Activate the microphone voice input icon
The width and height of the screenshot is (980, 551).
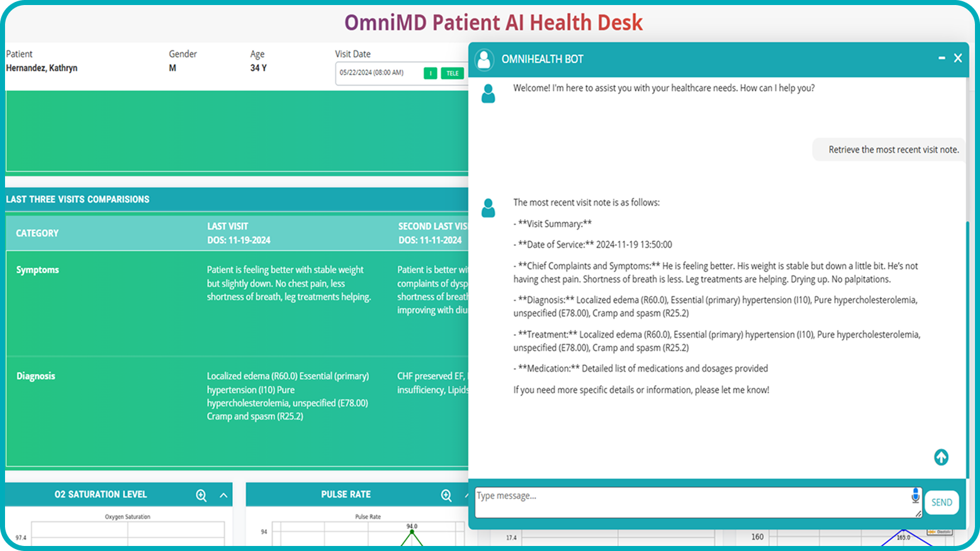(915, 496)
